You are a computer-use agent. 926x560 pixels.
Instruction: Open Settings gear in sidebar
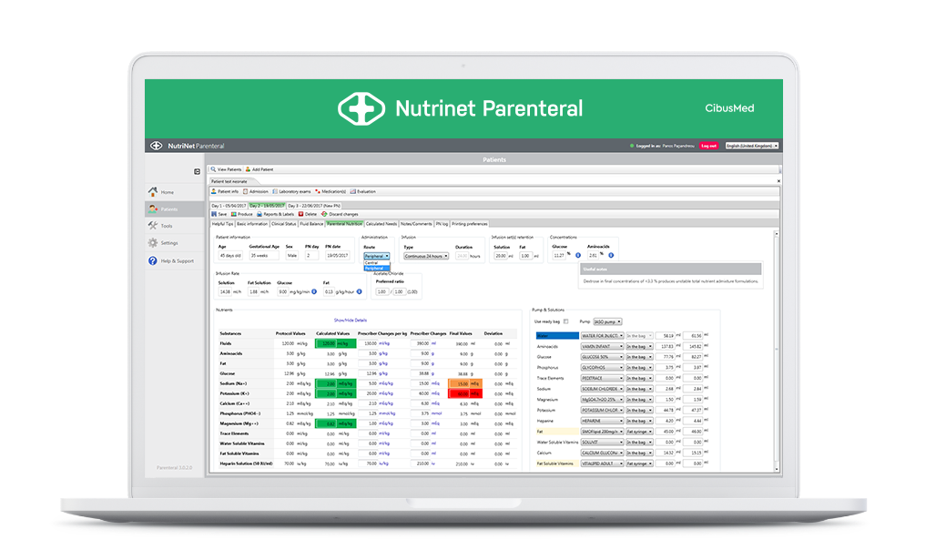click(x=153, y=243)
